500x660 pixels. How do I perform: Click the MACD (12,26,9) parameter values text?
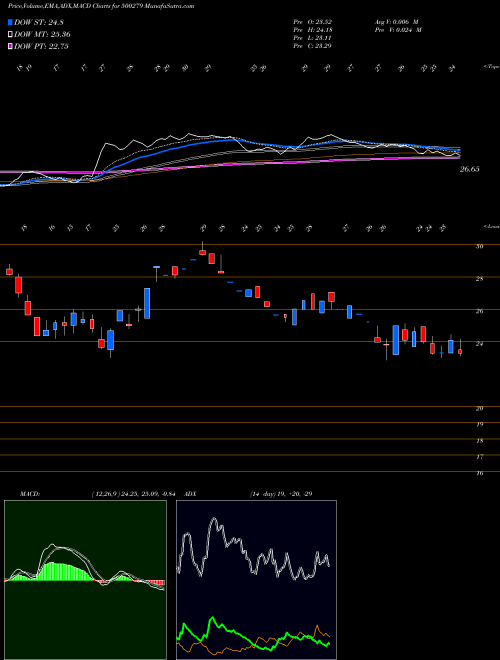(x=132, y=494)
